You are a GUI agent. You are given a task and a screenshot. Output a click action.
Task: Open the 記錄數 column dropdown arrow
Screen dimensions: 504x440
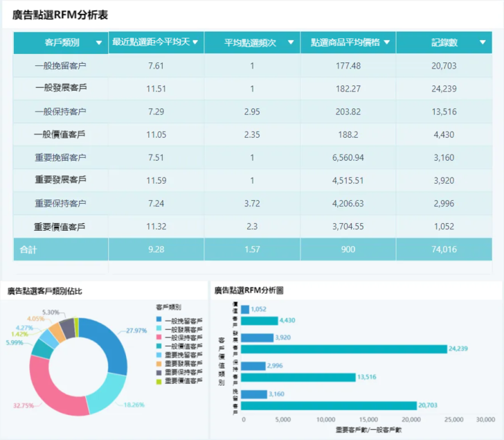pyautogui.click(x=483, y=42)
